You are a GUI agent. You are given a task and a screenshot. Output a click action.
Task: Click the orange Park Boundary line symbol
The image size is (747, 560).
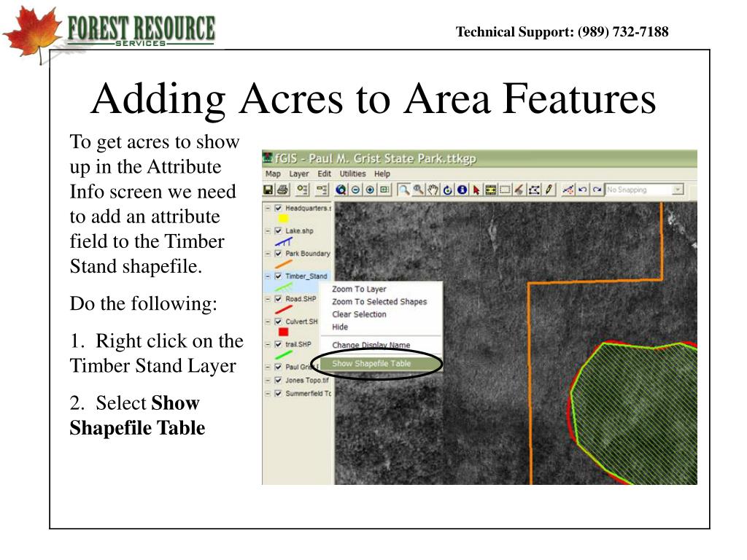click(284, 264)
